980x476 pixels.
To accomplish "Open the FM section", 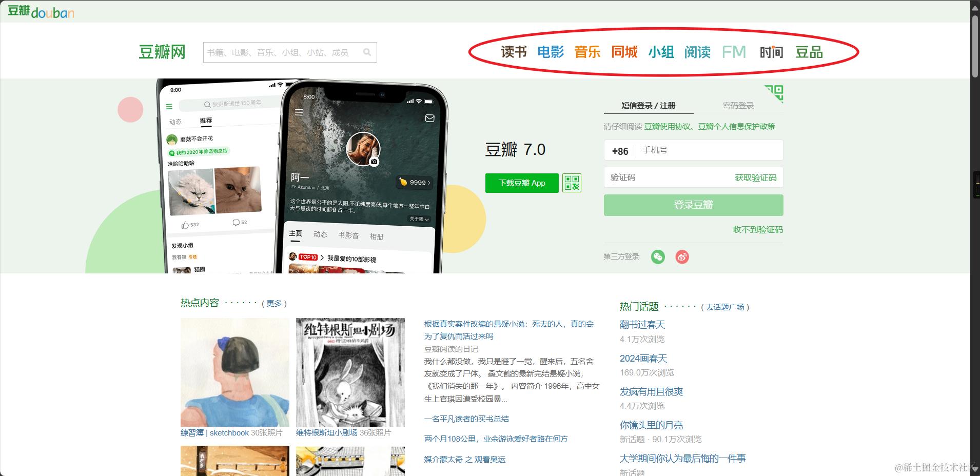I will click(x=734, y=52).
